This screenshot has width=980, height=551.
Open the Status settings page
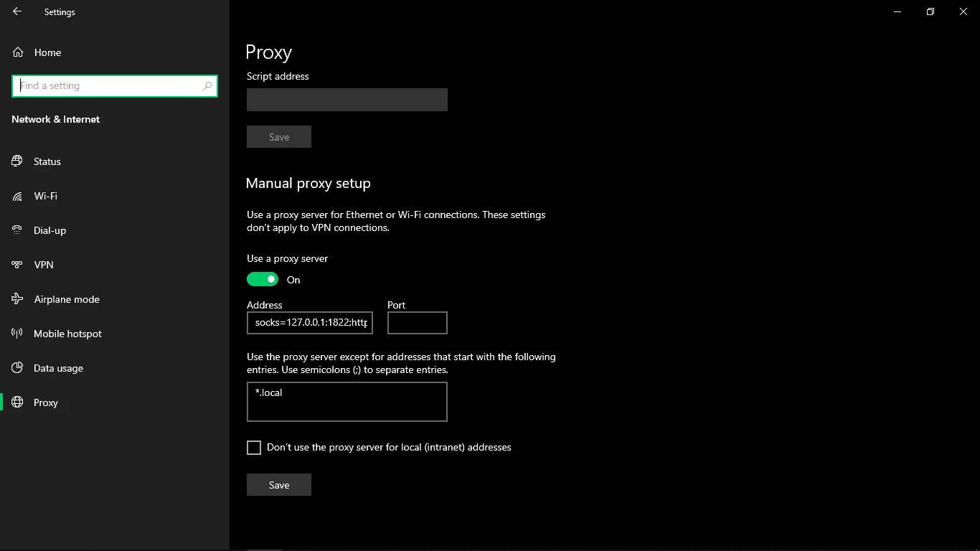pos(115,161)
